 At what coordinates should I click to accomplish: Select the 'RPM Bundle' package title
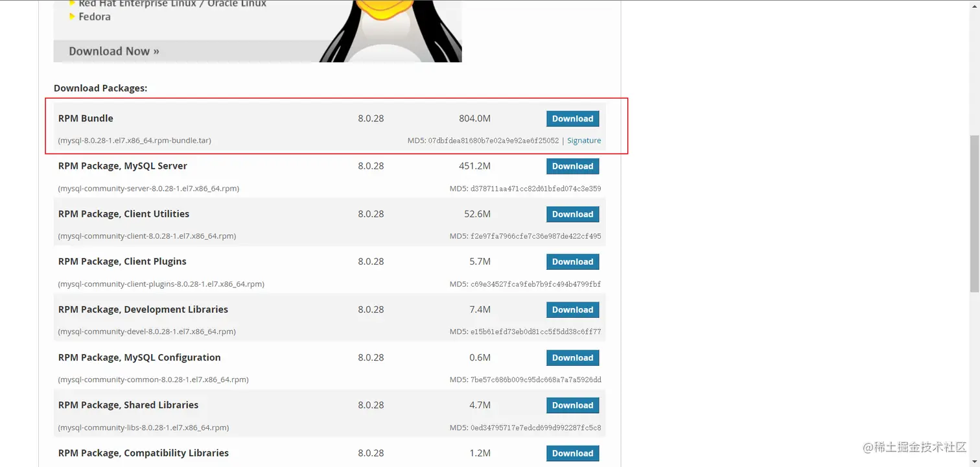(x=86, y=118)
